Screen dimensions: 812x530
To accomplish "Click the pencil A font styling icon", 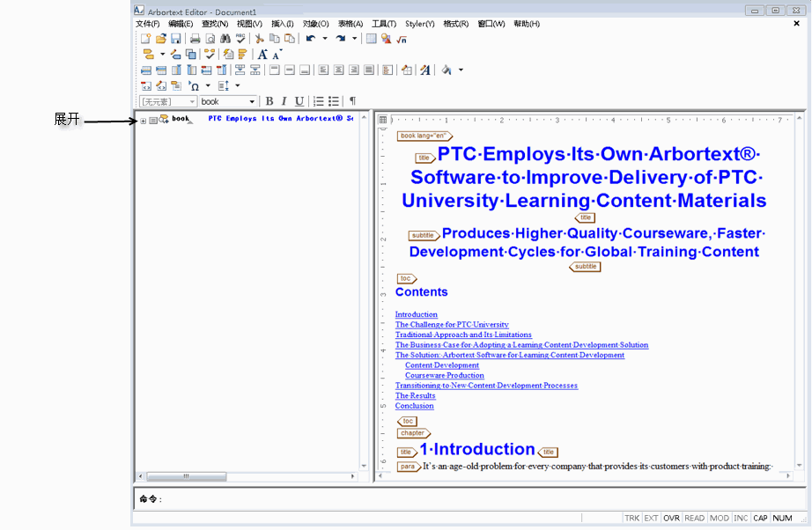I will pos(425,70).
